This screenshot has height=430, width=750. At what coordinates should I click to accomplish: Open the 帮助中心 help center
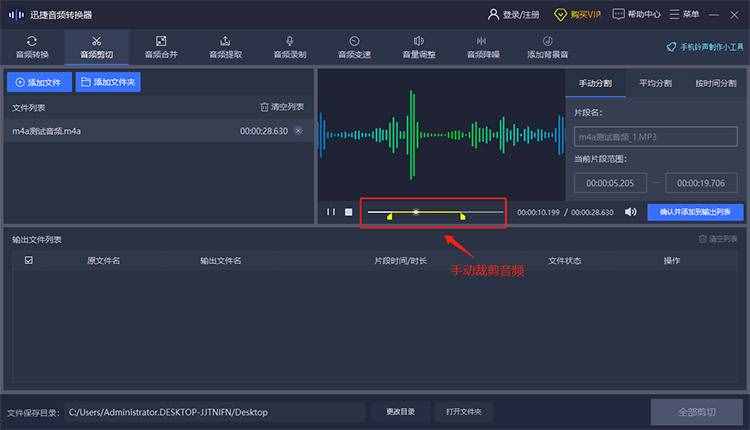(636, 14)
